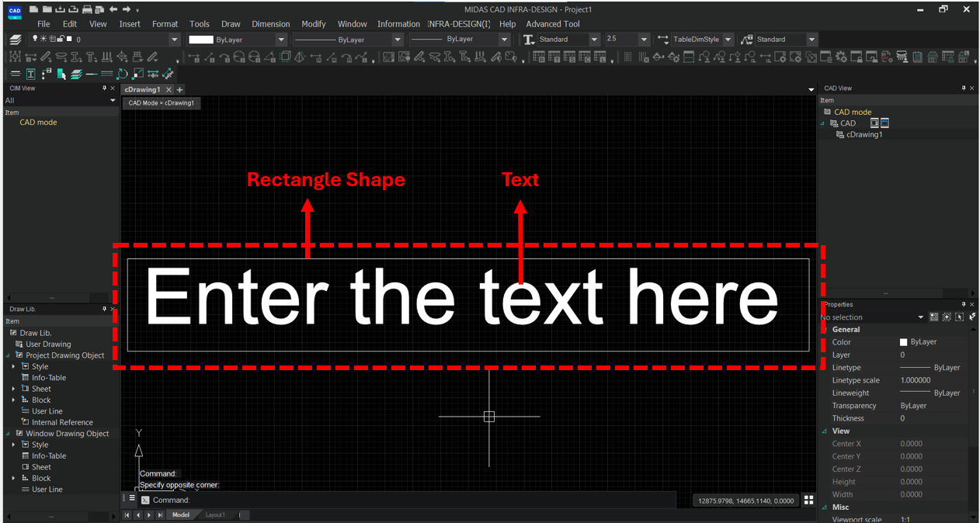Select CAD mode in CIM View

click(38, 123)
